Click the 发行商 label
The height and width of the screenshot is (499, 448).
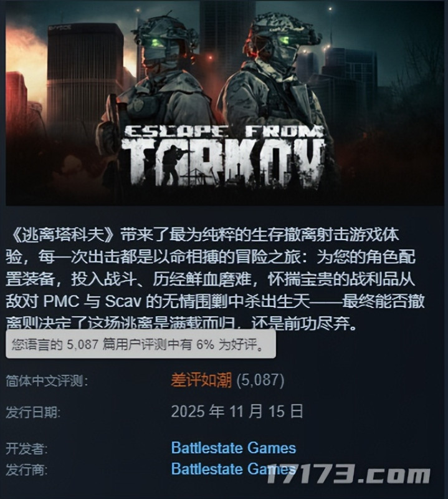(x=26, y=470)
